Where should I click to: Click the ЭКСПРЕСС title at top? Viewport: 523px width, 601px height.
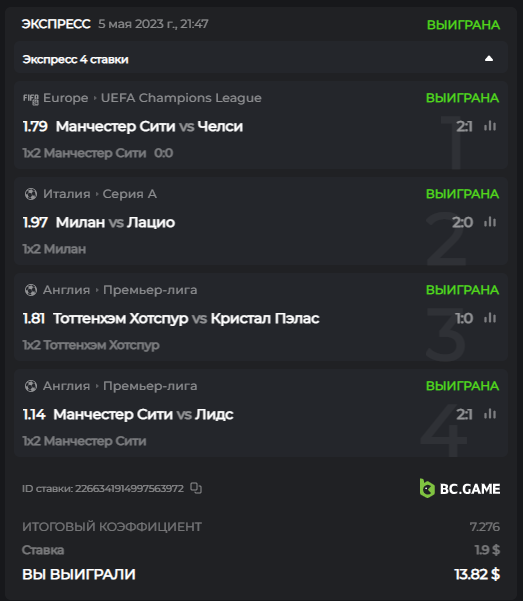[x=56, y=24]
